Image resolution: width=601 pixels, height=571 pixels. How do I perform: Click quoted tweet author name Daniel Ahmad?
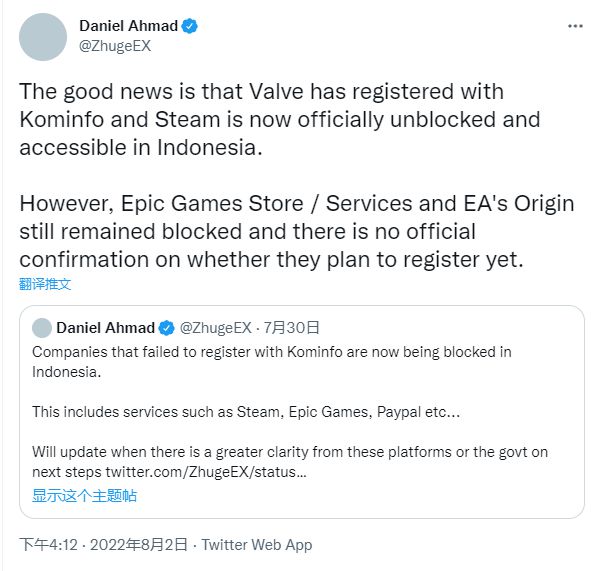click(x=105, y=328)
